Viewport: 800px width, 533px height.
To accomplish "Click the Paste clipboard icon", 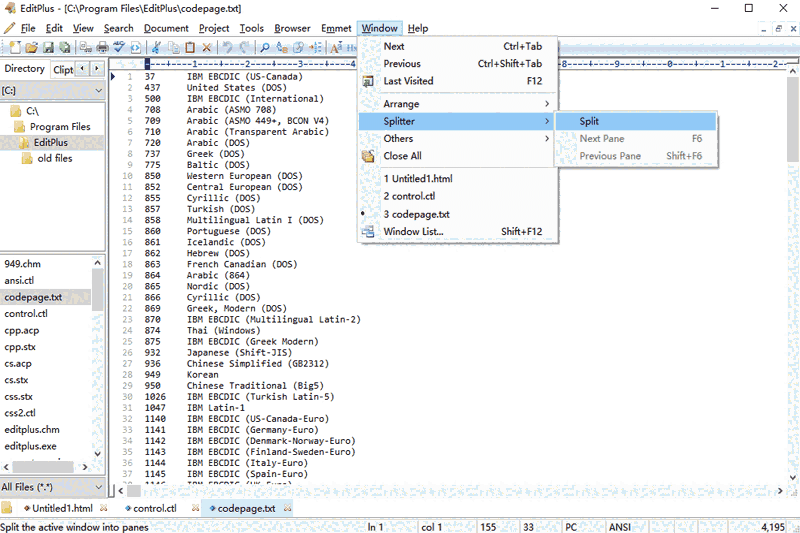I will click(190, 47).
